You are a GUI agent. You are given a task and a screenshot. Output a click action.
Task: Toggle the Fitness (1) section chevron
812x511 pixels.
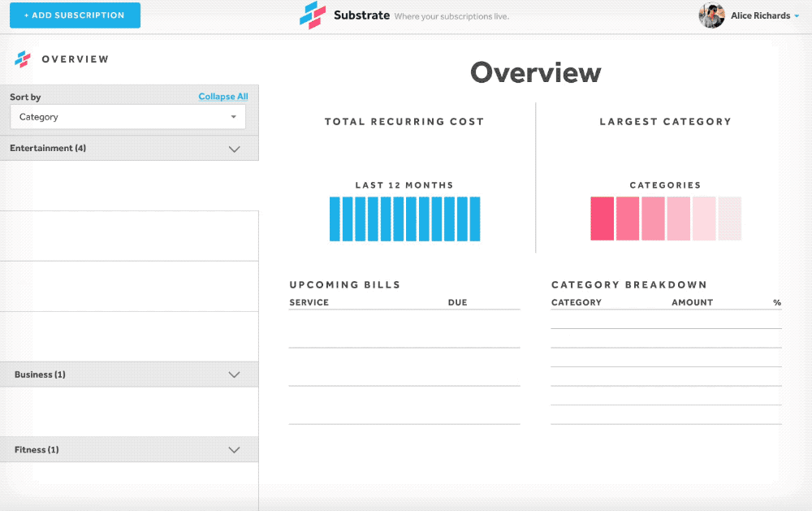[x=235, y=449]
